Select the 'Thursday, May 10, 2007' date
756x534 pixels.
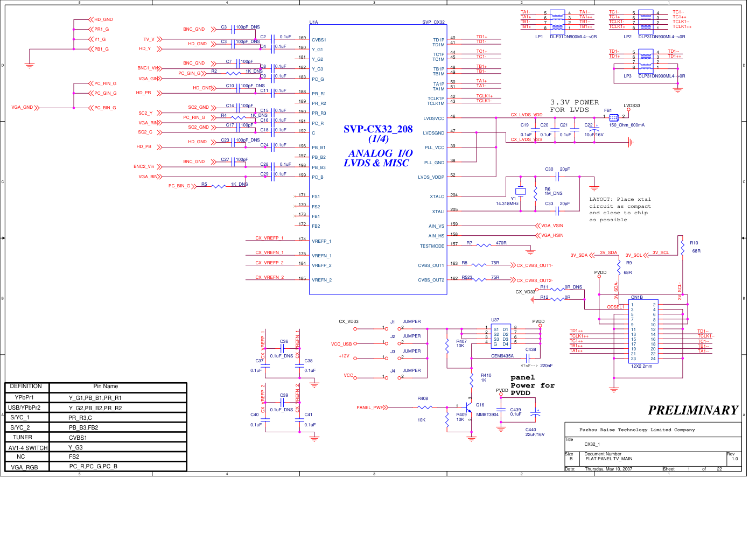[x=608, y=469]
